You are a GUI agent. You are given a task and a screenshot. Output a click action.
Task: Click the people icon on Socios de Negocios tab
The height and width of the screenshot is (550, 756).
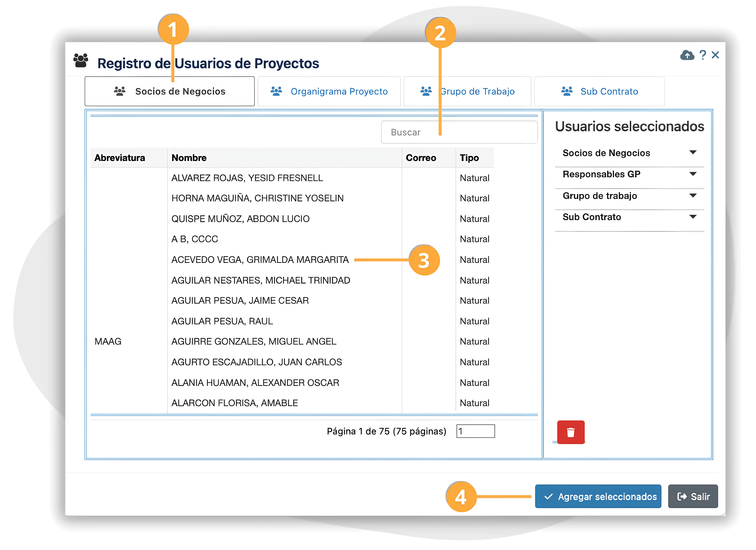[x=120, y=91]
